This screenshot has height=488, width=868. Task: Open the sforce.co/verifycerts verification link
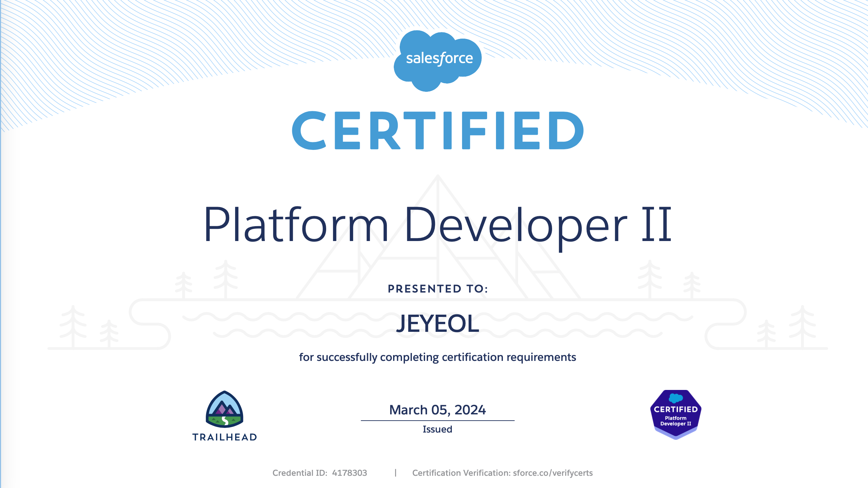(553, 473)
